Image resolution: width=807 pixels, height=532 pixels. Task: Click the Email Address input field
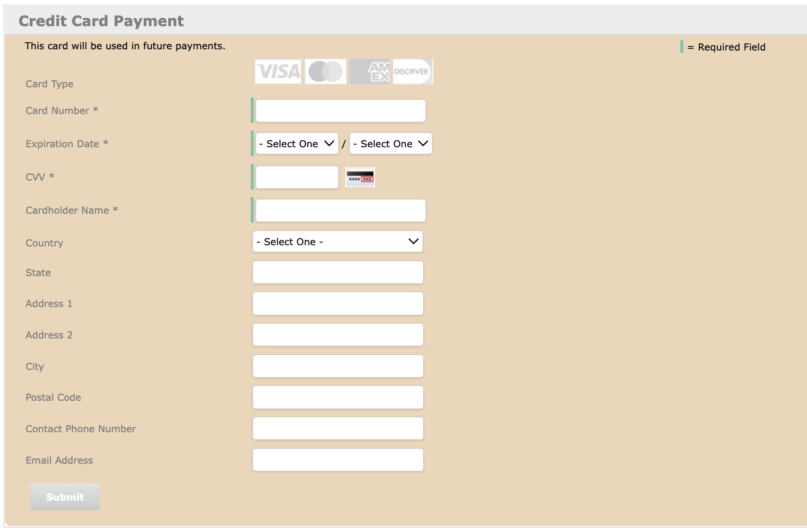(338, 460)
